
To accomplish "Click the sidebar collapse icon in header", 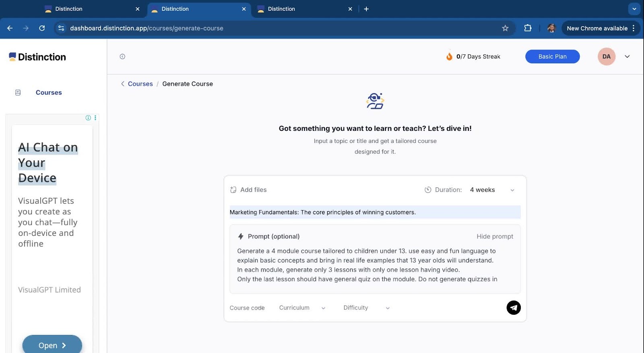I will click(x=122, y=57).
